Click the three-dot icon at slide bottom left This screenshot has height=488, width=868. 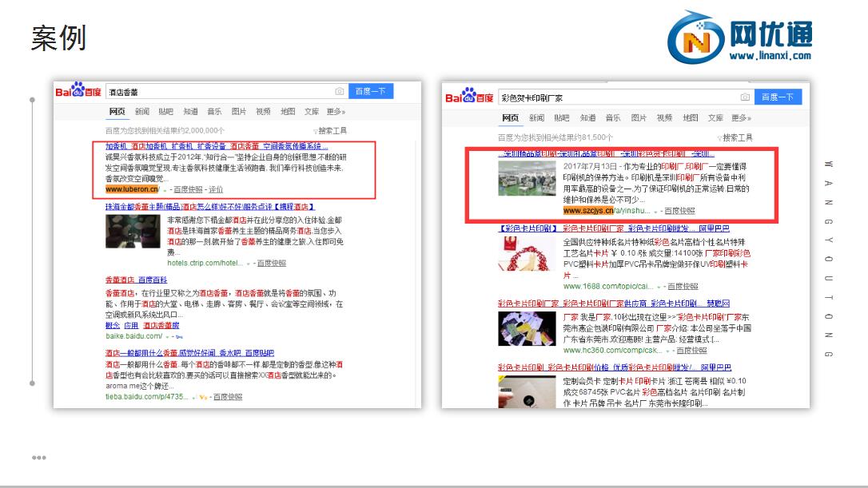click(x=38, y=458)
